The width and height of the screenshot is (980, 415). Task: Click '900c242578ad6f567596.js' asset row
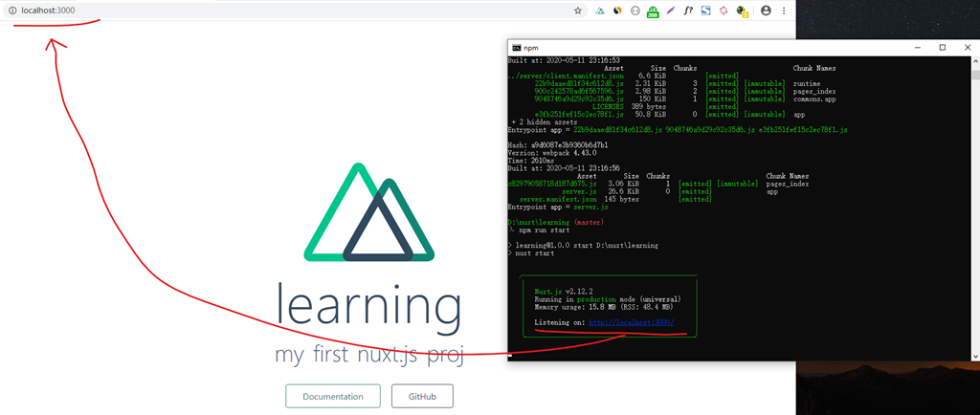686,91
